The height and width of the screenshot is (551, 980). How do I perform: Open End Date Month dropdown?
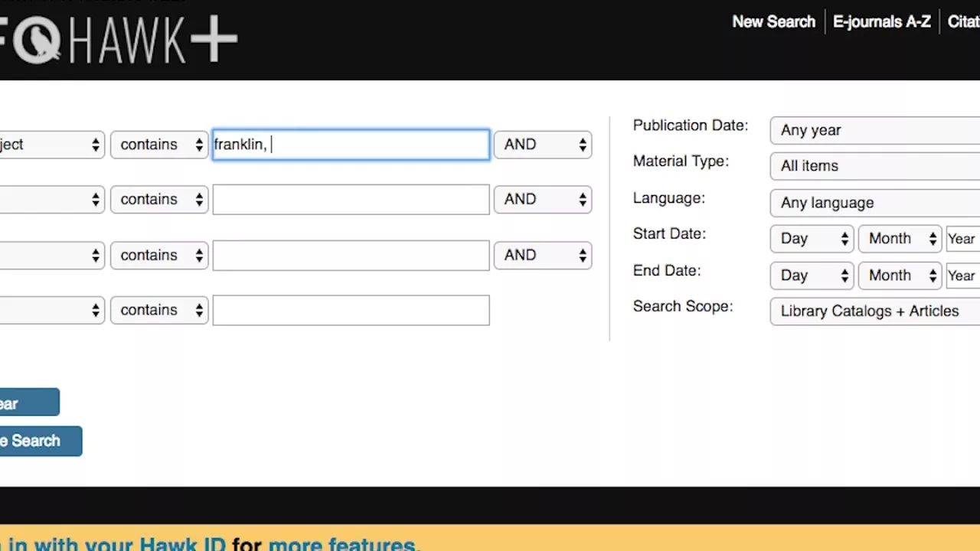pos(900,275)
